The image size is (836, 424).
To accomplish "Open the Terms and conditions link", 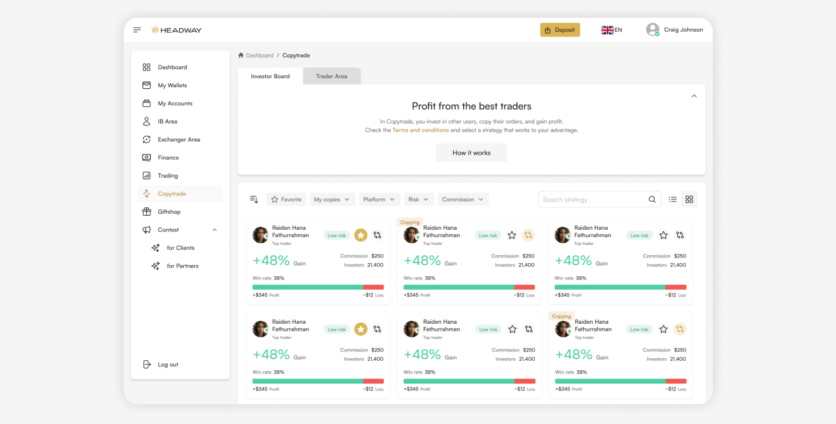I will 420,130.
